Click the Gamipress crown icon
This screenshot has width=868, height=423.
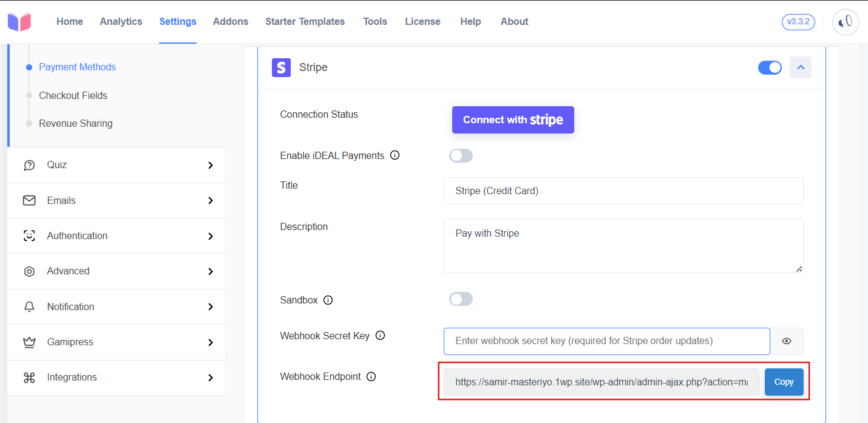pyautogui.click(x=29, y=342)
